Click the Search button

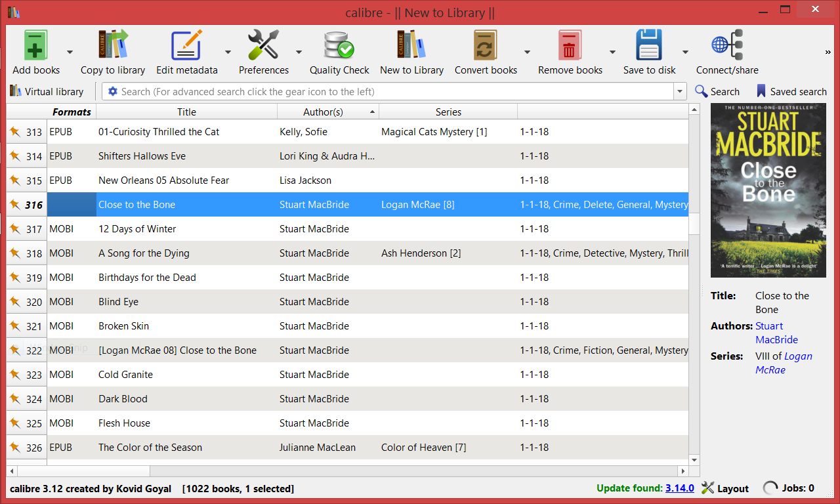click(717, 92)
